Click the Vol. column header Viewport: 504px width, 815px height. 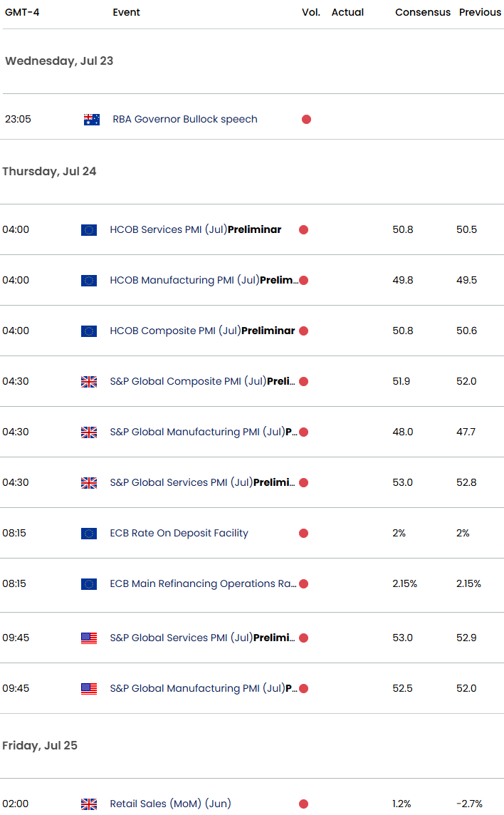(x=311, y=13)
